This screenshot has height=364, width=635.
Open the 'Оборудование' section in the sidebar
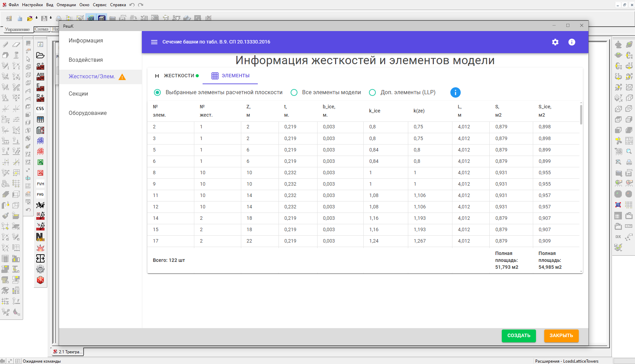coord(88,113)
